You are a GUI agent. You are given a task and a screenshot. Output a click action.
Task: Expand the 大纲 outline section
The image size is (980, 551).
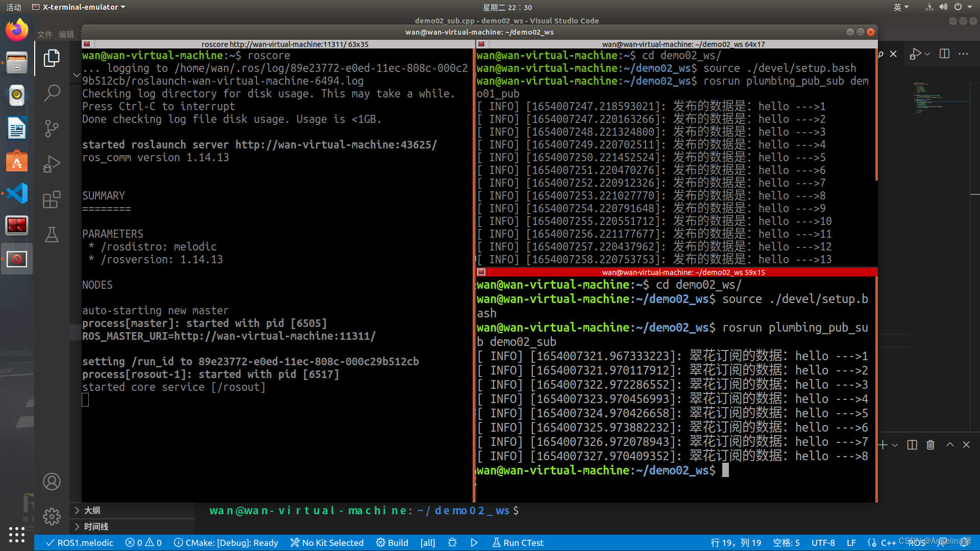(x=92, y=510)
